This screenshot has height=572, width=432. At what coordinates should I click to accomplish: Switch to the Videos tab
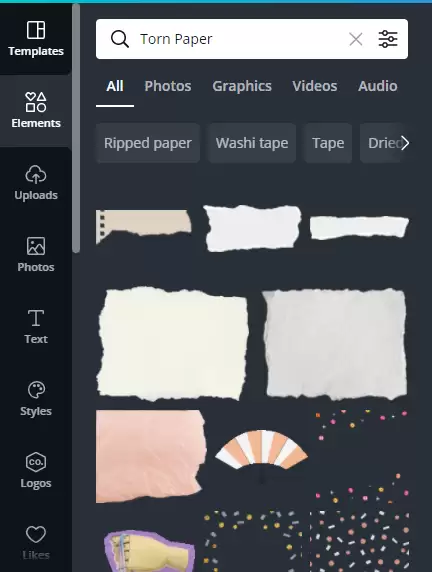(x=315, y=86)
